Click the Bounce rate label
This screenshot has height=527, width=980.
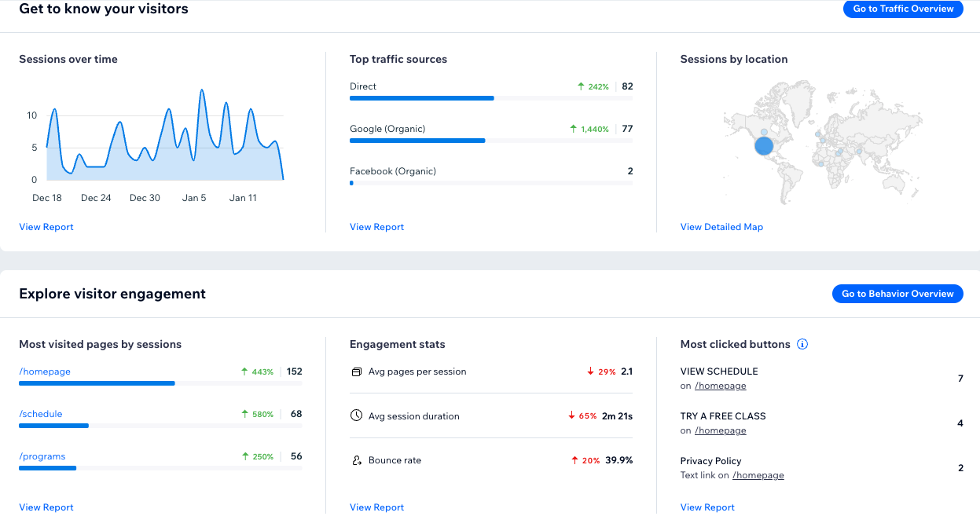tap(395, 460)
